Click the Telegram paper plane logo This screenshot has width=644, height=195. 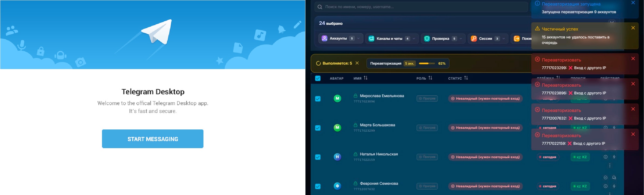click(157, 32)
